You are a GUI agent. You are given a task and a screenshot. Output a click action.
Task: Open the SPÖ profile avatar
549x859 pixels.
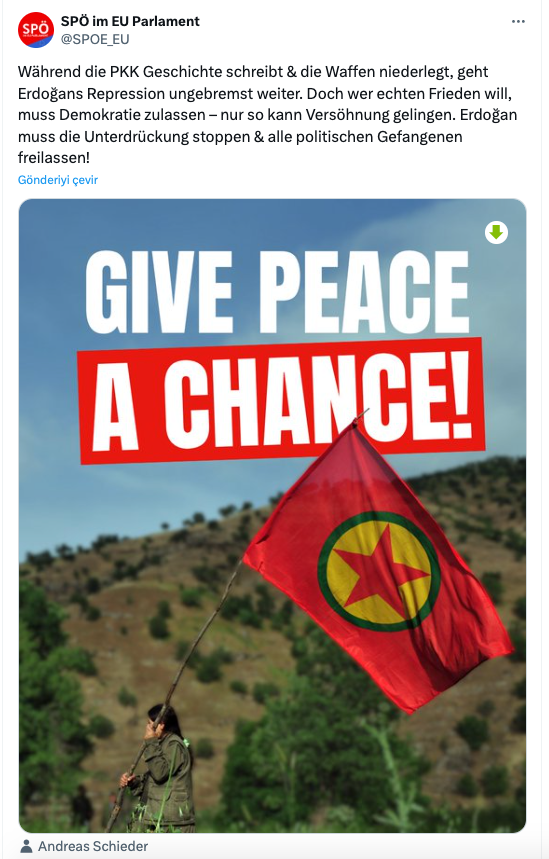[x=36, y=30]
